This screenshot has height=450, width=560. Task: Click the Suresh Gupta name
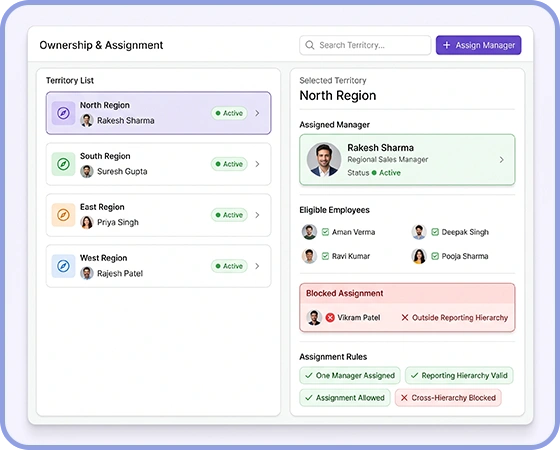click(122, 171)
